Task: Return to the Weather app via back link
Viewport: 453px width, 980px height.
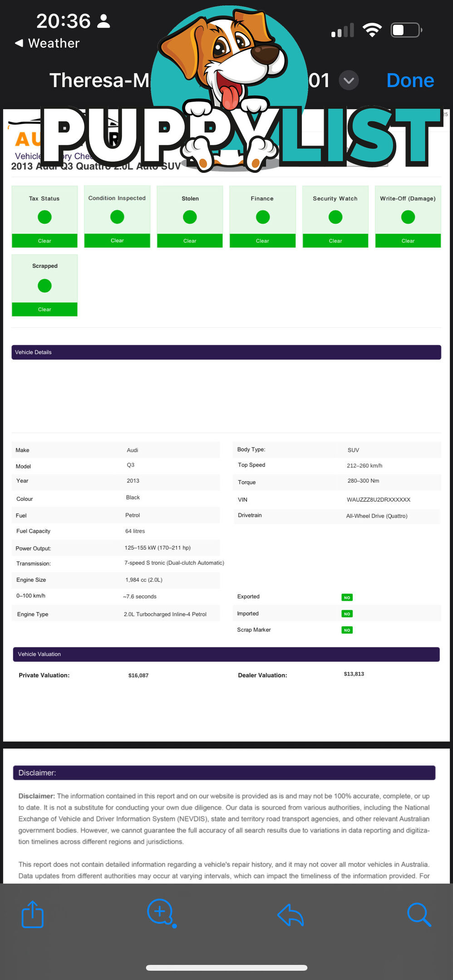Action: [47, 43]
